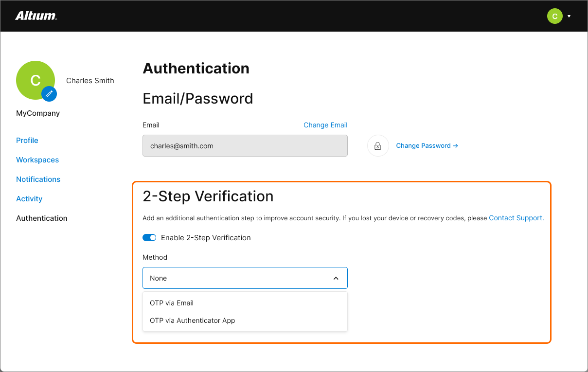This screenshot has width=588, height=372.
Task: Click the edit pencil on profile picture
Action: point(49,94)
